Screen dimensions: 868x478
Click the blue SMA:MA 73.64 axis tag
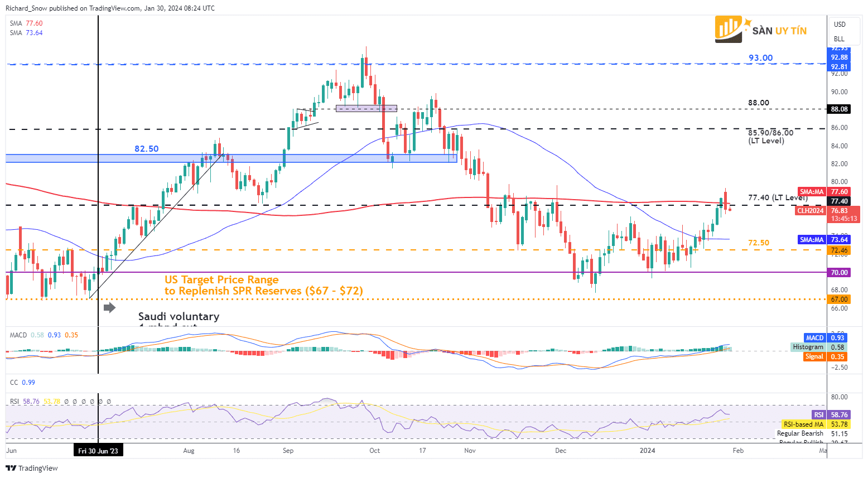click(824, 240)
